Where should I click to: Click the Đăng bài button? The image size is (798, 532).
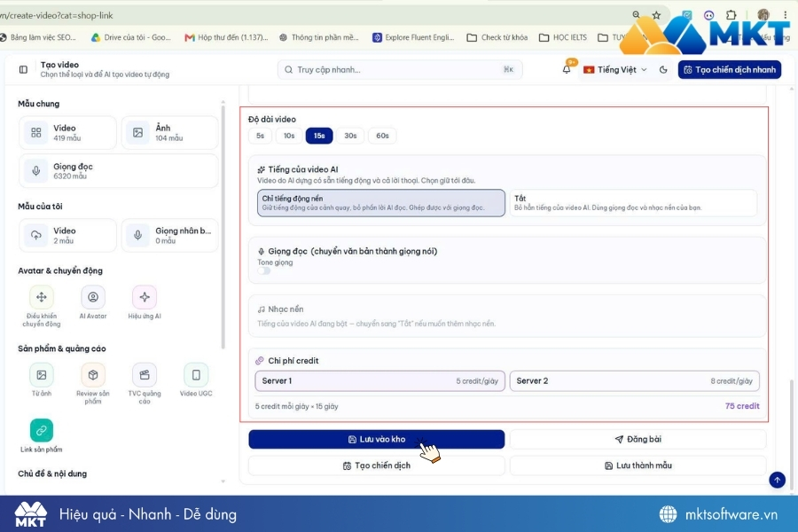pos(638,440)
